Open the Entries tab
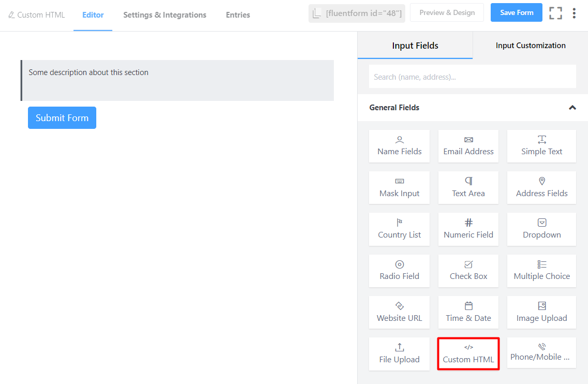This screenshot has width=588, height=384. [238, 15]
